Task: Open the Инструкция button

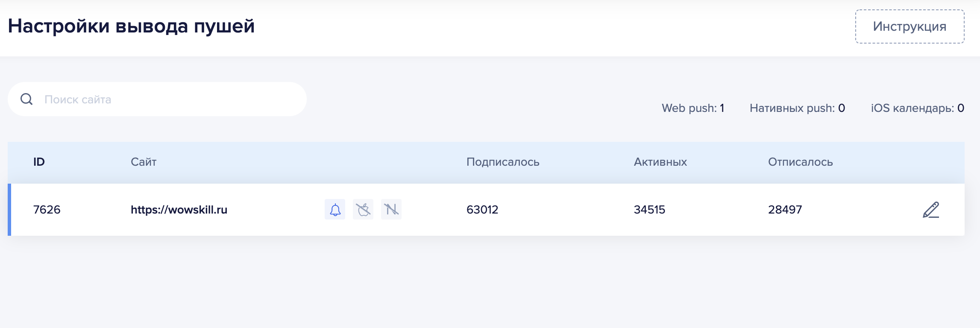Action: 910,26
